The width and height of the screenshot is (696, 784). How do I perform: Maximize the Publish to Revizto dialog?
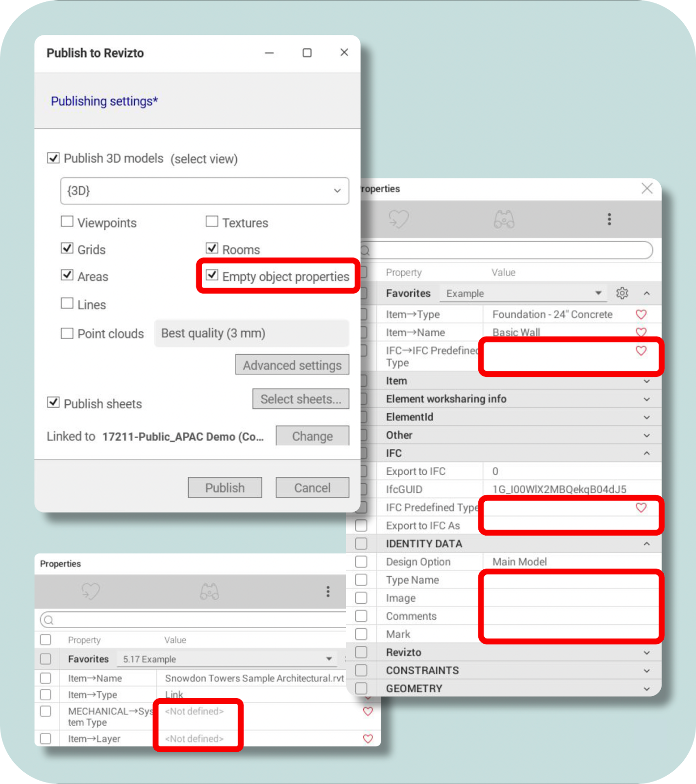coord(307,52)
